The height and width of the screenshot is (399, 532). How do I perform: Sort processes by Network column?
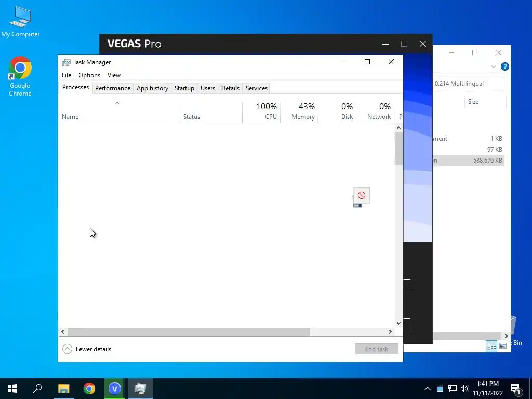pyautogui.click(x=375, y=112)
